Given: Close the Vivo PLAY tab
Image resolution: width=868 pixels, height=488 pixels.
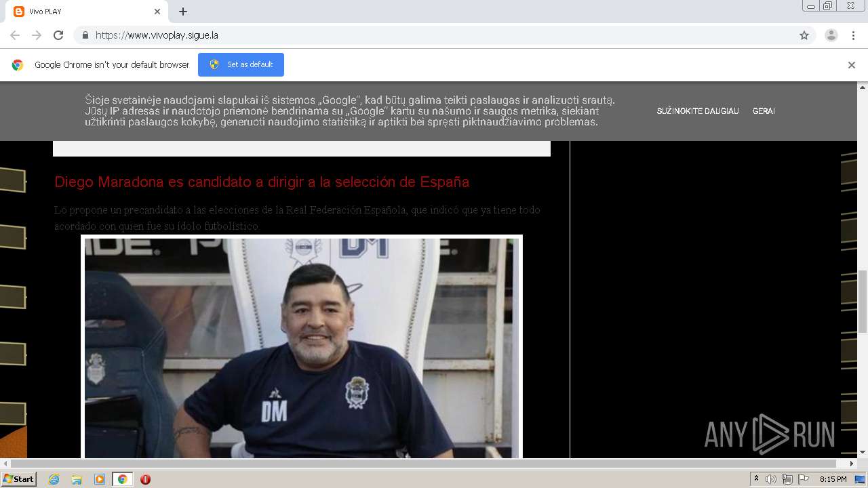Looking at the screenshot, I should [157, 12].
